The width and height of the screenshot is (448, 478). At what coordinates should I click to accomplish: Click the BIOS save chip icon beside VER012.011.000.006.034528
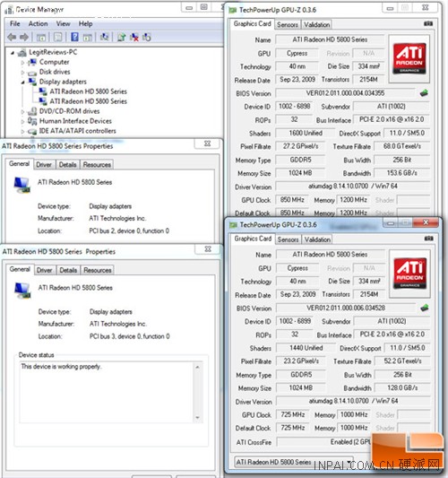click(424, 308)
